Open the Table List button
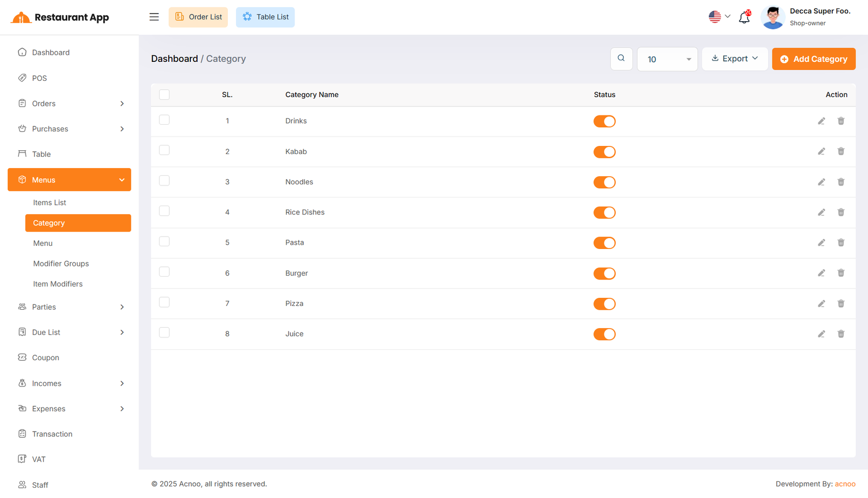 tap(265, 17)
